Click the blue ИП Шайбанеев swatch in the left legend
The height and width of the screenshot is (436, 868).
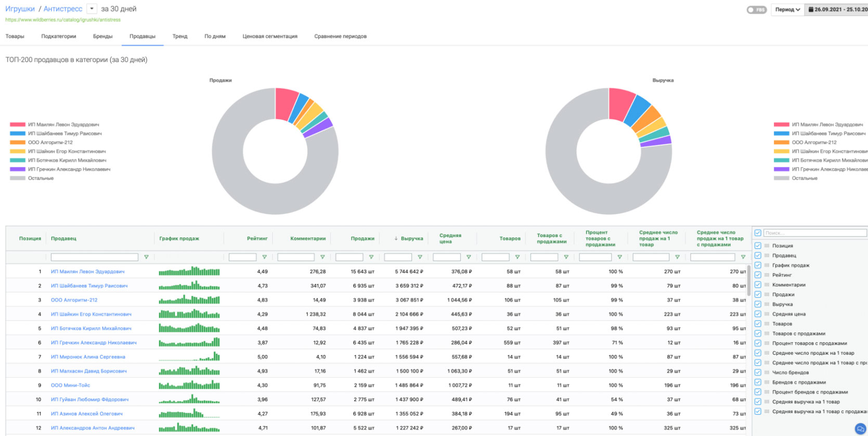click(18, 134)
